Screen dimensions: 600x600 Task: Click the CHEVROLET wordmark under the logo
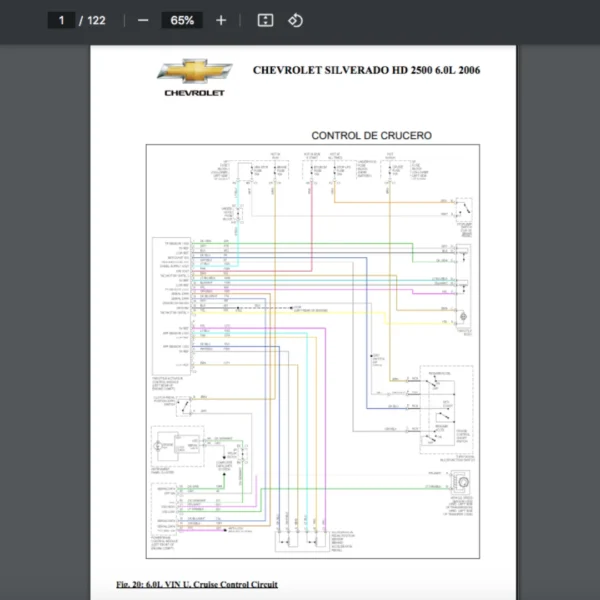194,93
